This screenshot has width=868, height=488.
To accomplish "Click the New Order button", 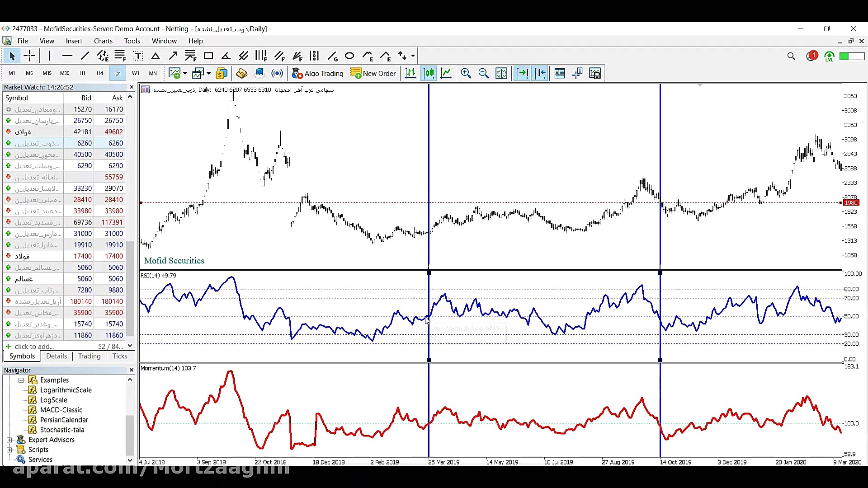I will 373,73.
